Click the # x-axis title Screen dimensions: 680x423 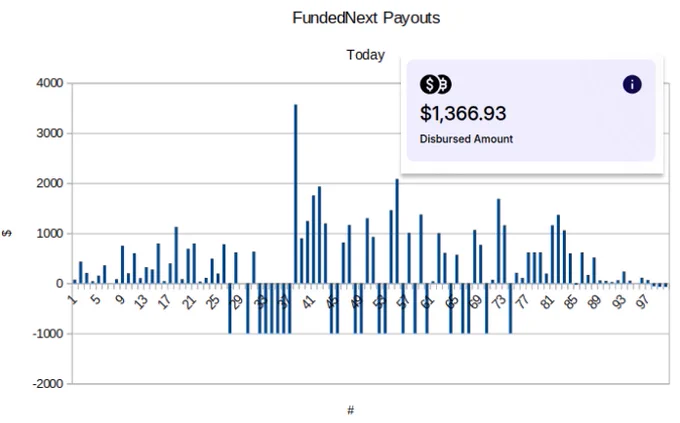click(x=350, y=410)
